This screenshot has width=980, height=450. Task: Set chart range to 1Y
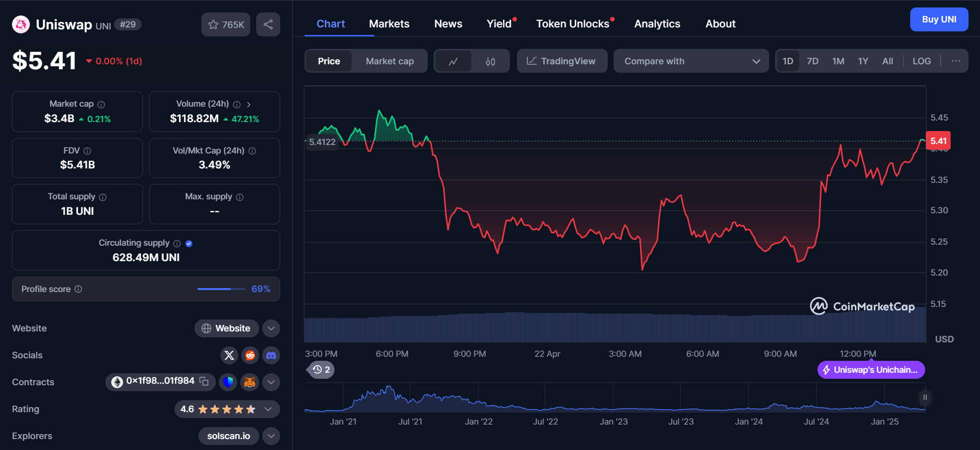[x=863, y=61]
